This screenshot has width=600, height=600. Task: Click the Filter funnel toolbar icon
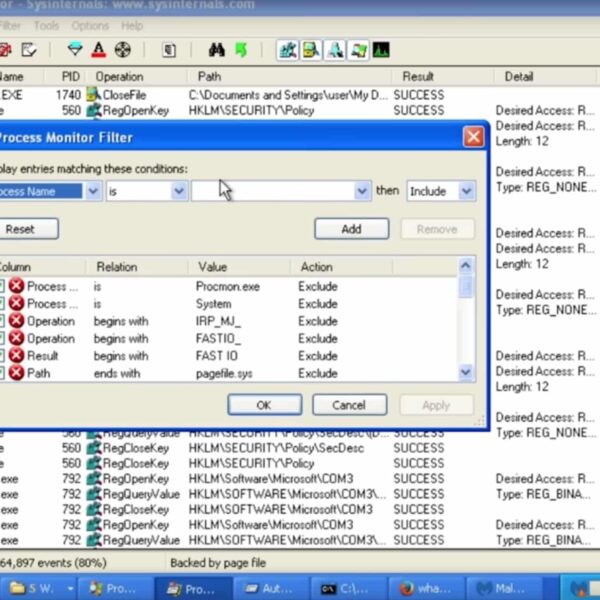(x=75, y=50)
